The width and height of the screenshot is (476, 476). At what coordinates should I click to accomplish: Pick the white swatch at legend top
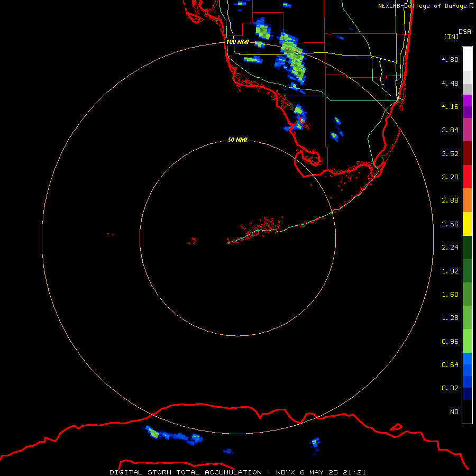467,59
